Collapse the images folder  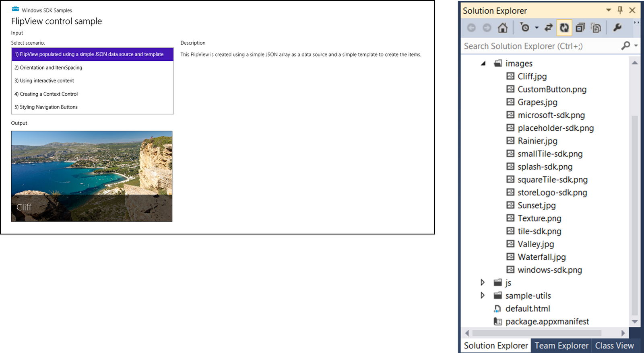(483, 64)
